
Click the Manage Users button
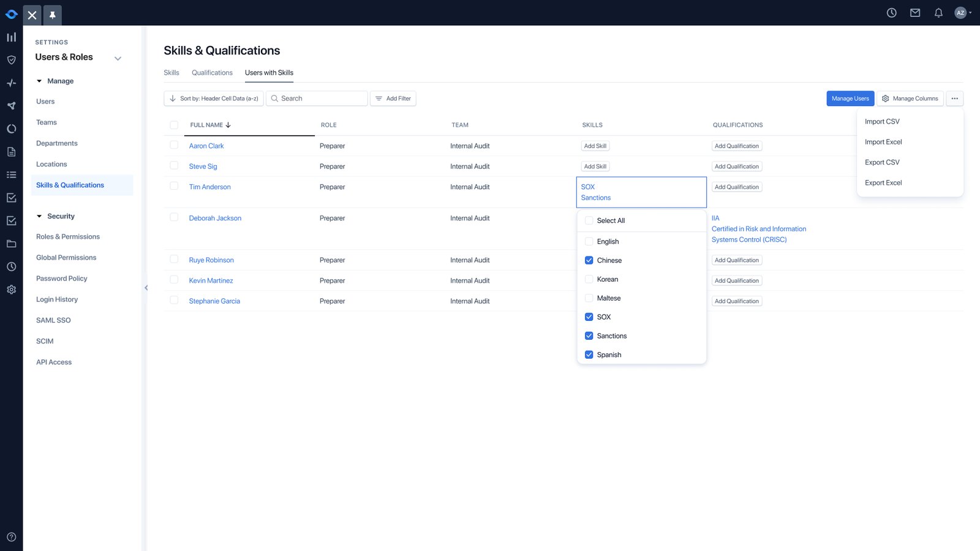point(850,99)
